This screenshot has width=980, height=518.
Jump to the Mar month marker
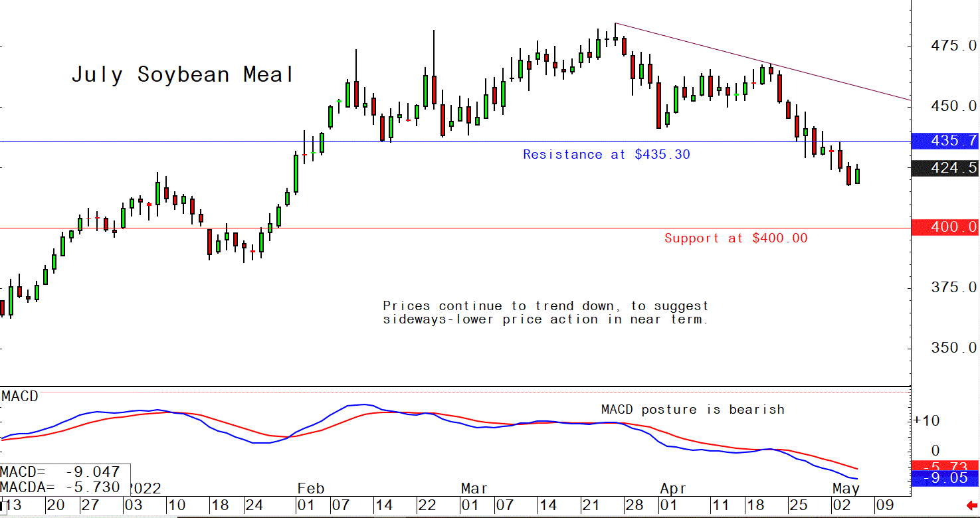point(474,489)
